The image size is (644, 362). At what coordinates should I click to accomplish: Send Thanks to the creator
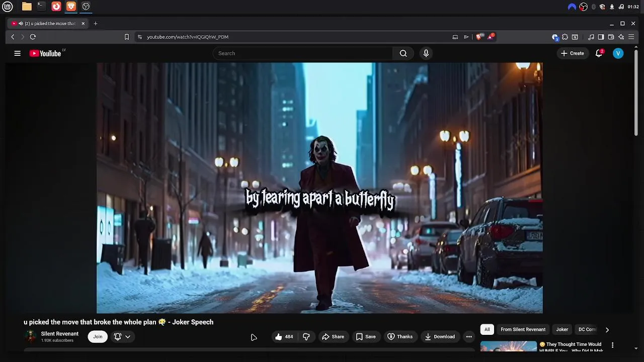(x=400, y=337)
